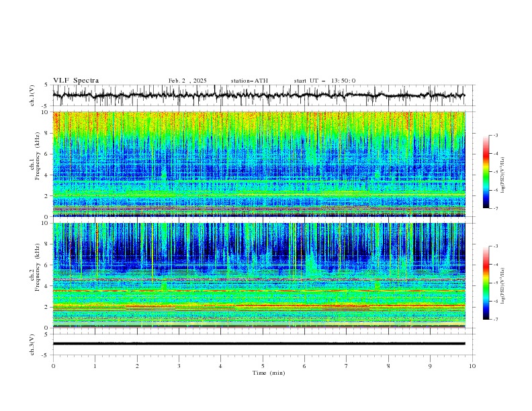Image resolution: width=532 pixels, height=411 pixels.
Task: Click the time axis tick label '3'
Action: 179,366
